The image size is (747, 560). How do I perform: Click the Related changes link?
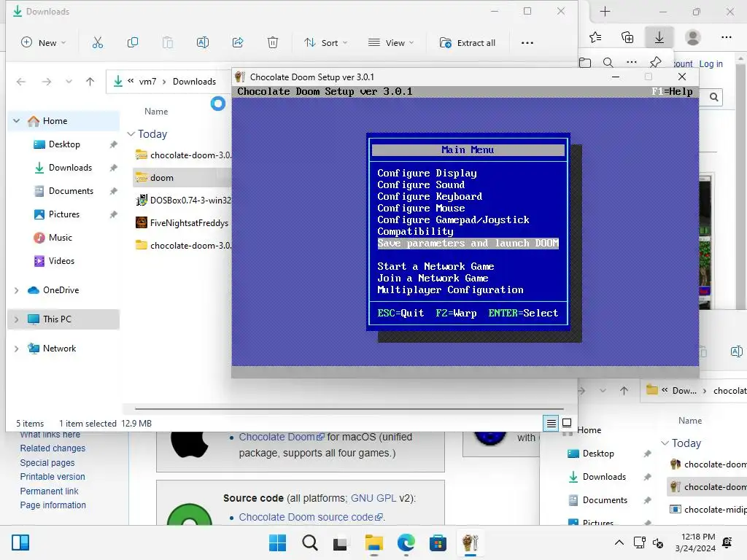point(53,448)
